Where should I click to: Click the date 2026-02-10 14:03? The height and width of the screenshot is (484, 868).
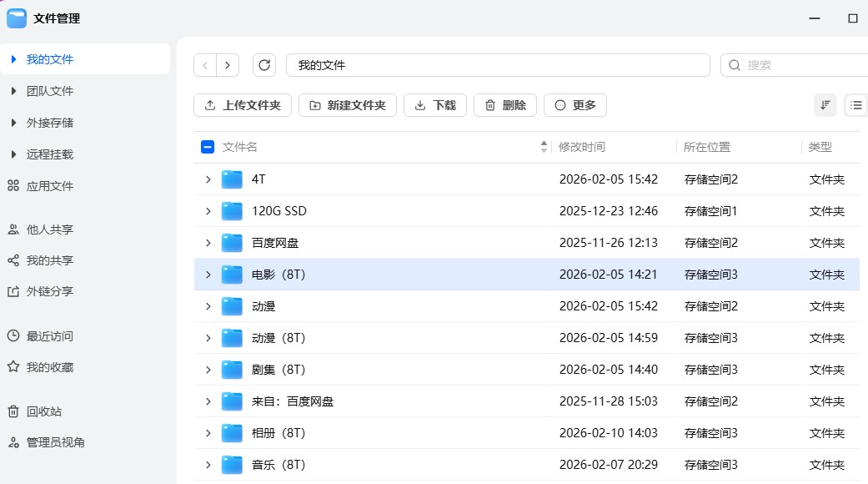coord(609,433)
